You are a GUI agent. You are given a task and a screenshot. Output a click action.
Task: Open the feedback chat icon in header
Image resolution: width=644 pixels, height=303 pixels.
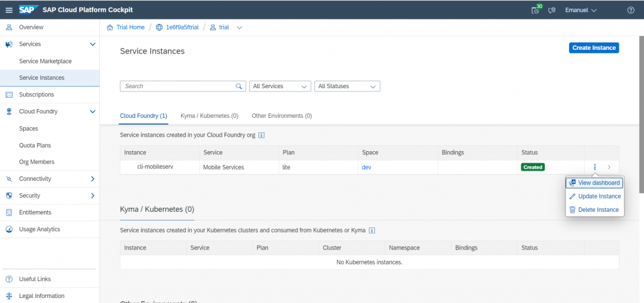click(x=552, y=10)
